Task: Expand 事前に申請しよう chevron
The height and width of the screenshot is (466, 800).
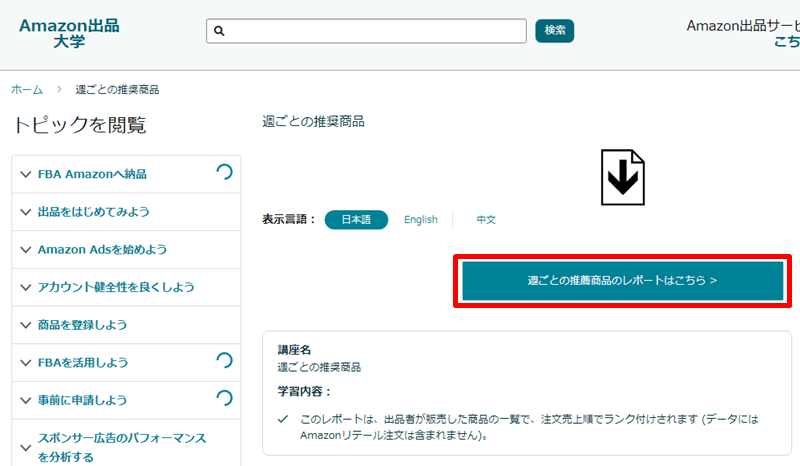Action: 26,400
